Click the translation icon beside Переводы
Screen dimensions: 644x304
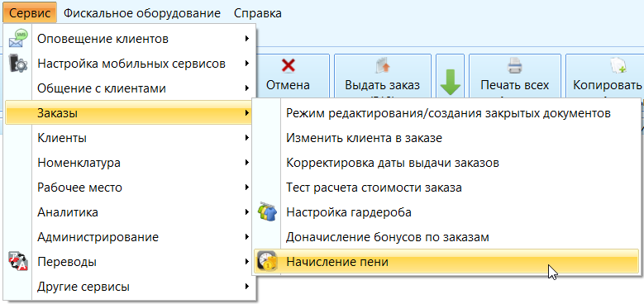tap(17, 262)
